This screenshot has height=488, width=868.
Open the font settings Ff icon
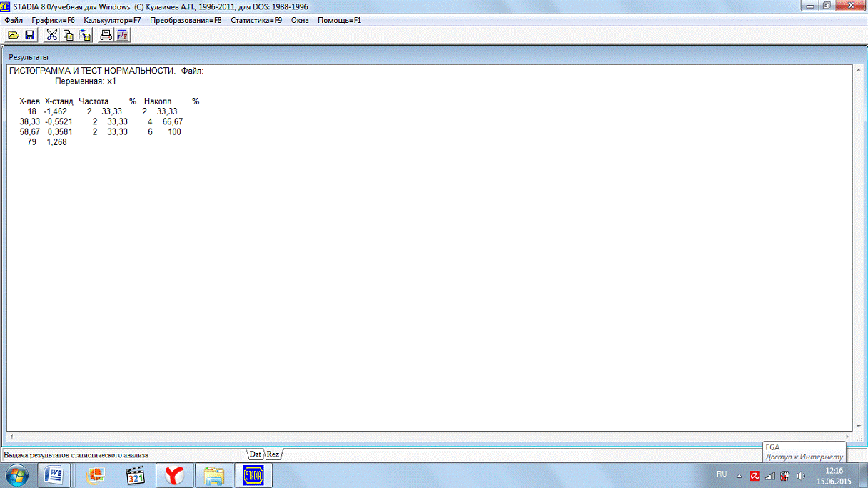pyautogui.click(x=122, y=35)
